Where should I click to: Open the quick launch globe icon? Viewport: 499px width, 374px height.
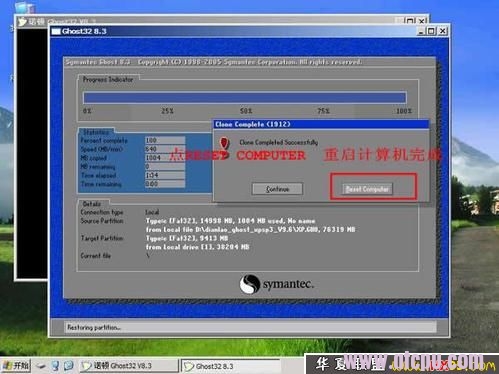(x=69, y=366)
